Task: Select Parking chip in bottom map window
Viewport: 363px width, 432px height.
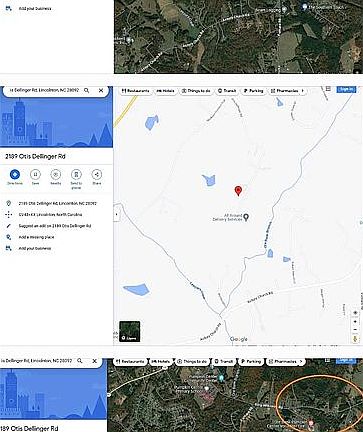Action: pos(251,361)
